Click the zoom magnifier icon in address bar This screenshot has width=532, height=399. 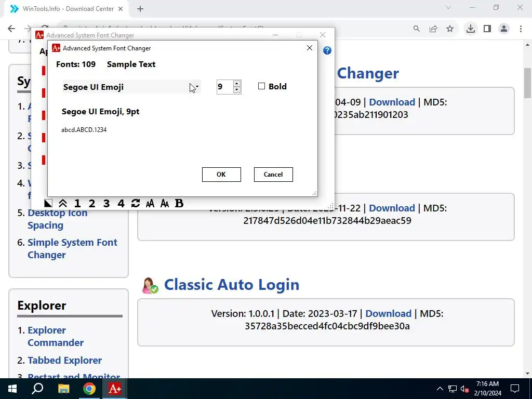pyautogui.click(x=417, y=29)
